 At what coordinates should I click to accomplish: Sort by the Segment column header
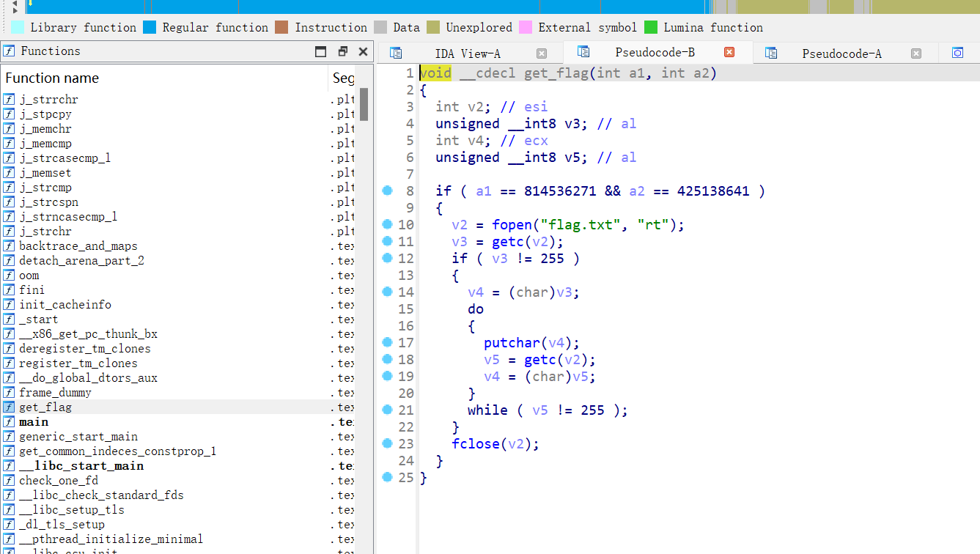pyautogui.click(x=343, y=78)
